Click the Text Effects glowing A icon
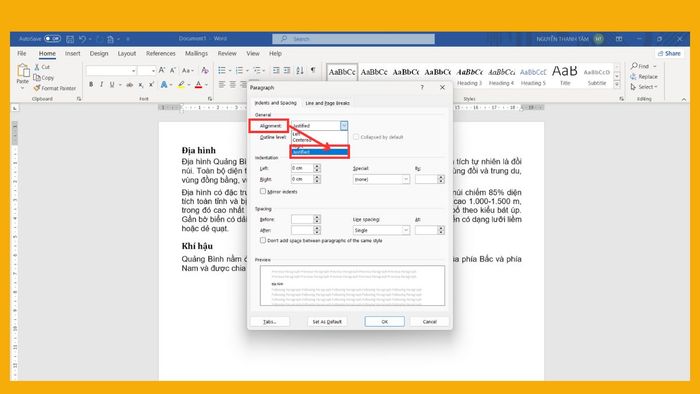 pyautogui.click(x=164, y=84)
